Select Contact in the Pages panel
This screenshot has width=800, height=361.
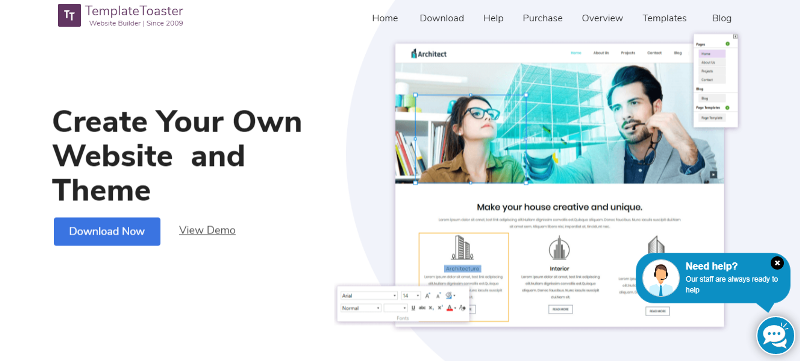pos(712,80)
